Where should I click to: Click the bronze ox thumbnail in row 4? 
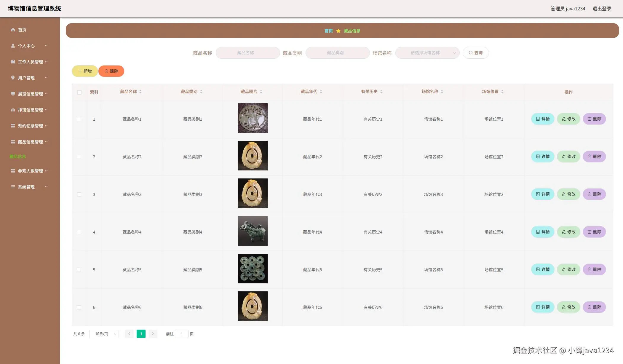coord(253,231)
